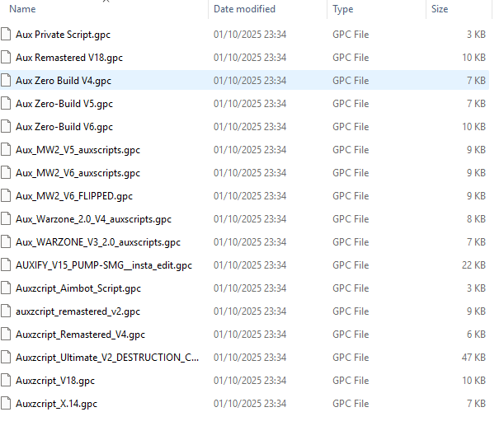504x426 pixels.
Task: Select file name Aux_MW2_V5_auxscripts.gpc
Action: (x=78, y=150)
